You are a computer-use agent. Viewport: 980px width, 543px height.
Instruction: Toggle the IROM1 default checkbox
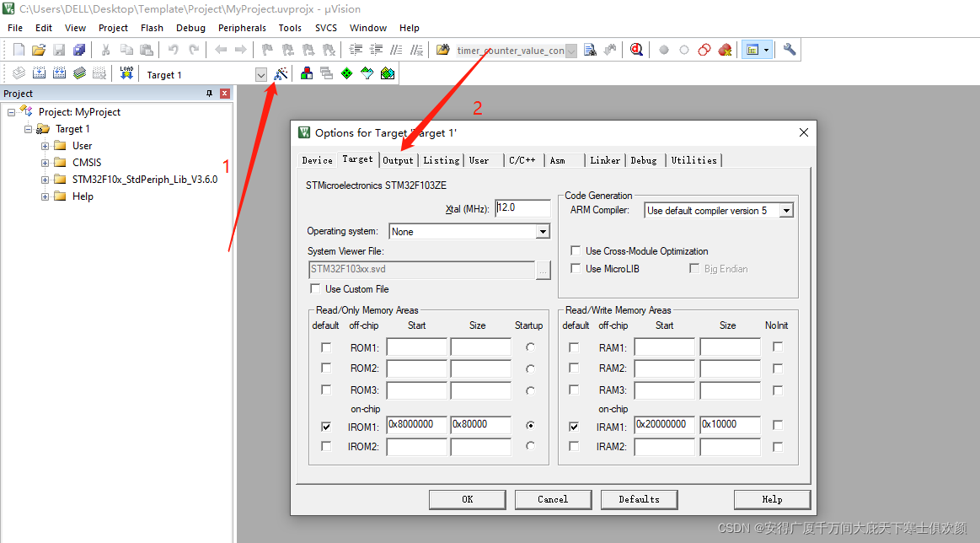pos(325,427)
